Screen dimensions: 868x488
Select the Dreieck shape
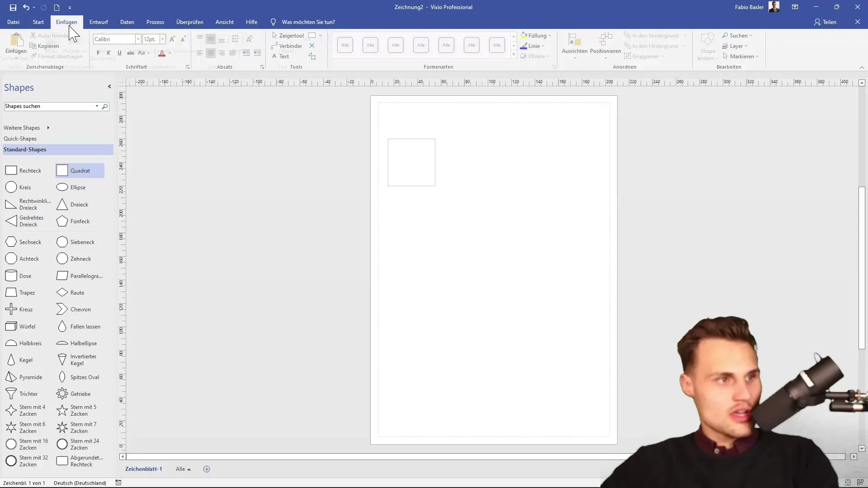(72, 204)
